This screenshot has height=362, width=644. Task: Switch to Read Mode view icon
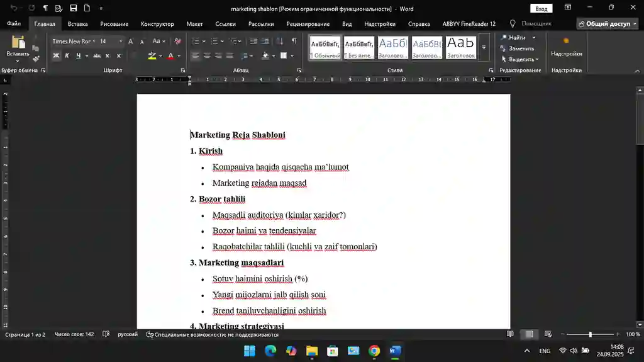[510, 334]
